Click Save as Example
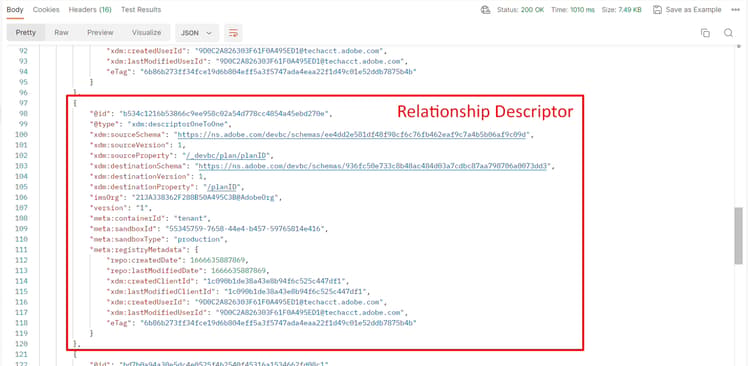Image resolution: width=750 pixels, height=366 pixels. [687, 10]
